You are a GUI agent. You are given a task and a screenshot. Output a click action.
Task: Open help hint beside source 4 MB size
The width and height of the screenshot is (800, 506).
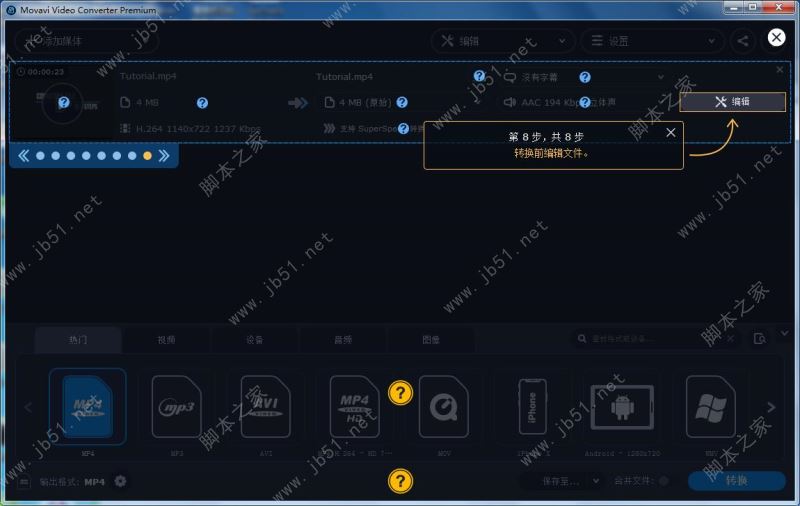(x=203, y=103)
